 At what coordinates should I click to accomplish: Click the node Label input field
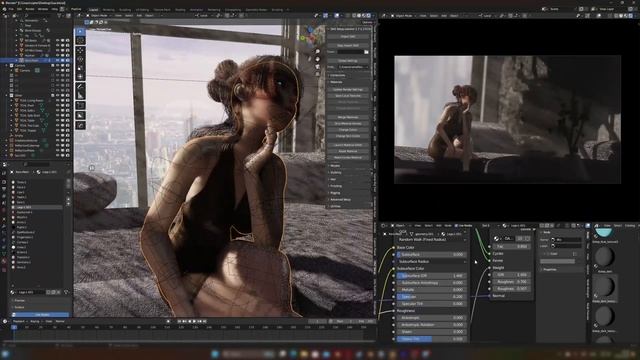(x=568, y=246)
